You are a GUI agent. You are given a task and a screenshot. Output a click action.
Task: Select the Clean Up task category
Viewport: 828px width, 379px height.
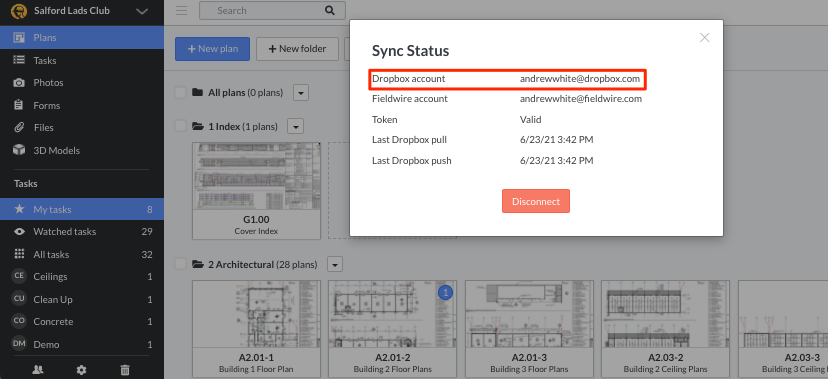tap(82, 299)
